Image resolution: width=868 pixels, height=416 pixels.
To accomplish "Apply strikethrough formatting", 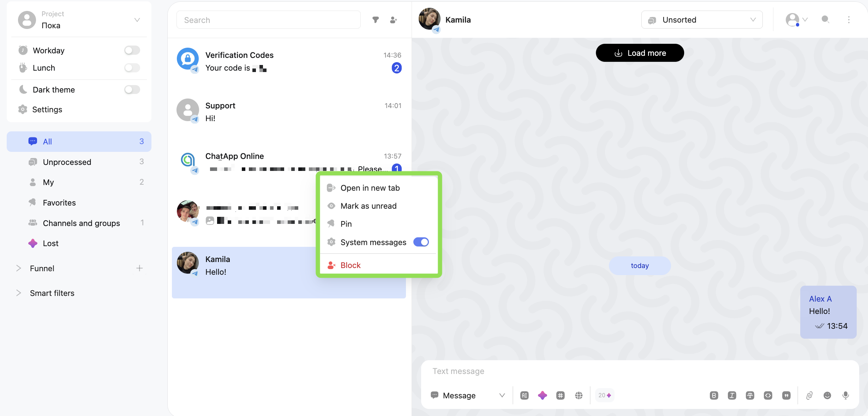I will click(x=750, y=396).
